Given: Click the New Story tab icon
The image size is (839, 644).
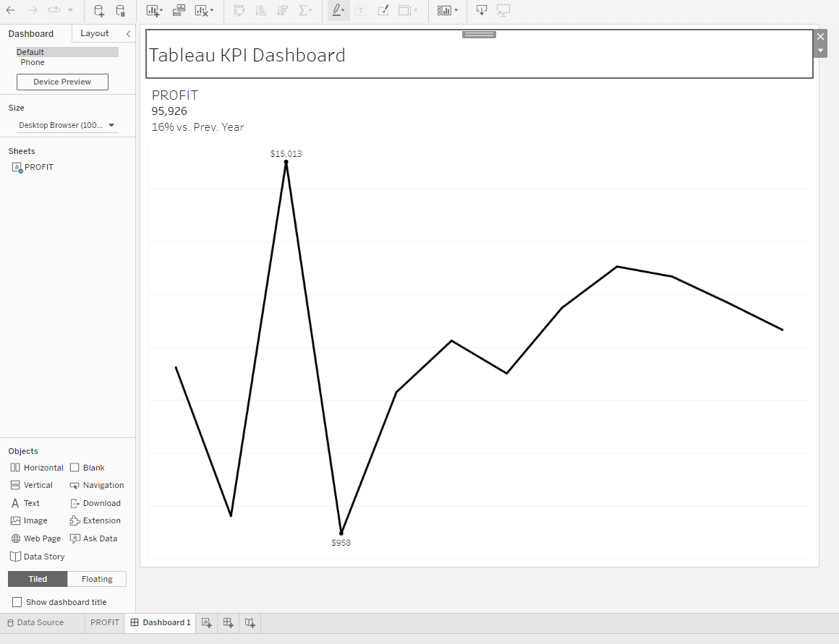Looking at the screenshot, I should (x=250, y=622).
